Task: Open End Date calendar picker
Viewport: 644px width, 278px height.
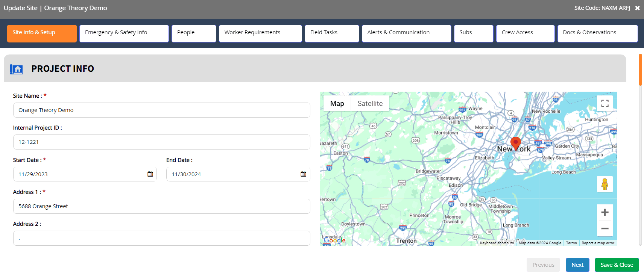Action: point(303,174)
